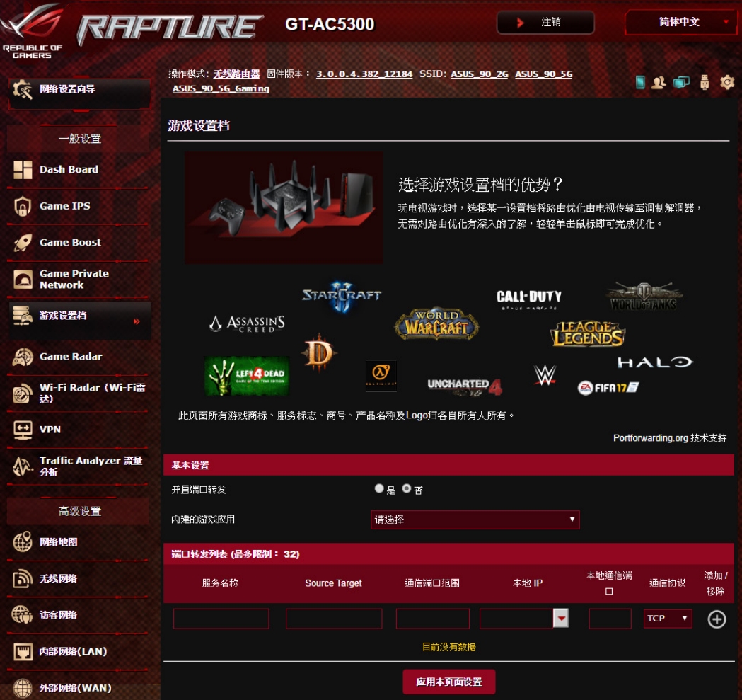Click the 应用本页面设置 apply button

[x=448, y=682]
